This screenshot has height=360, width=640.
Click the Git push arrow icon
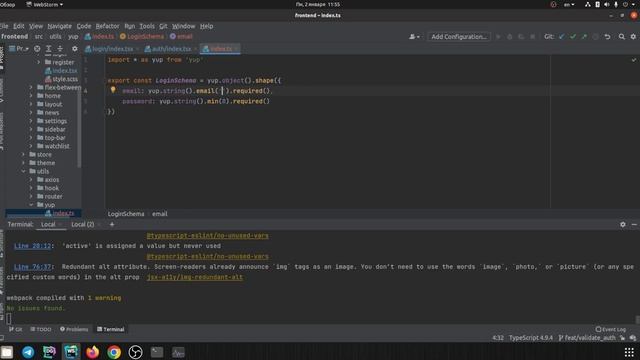(584, 37)
